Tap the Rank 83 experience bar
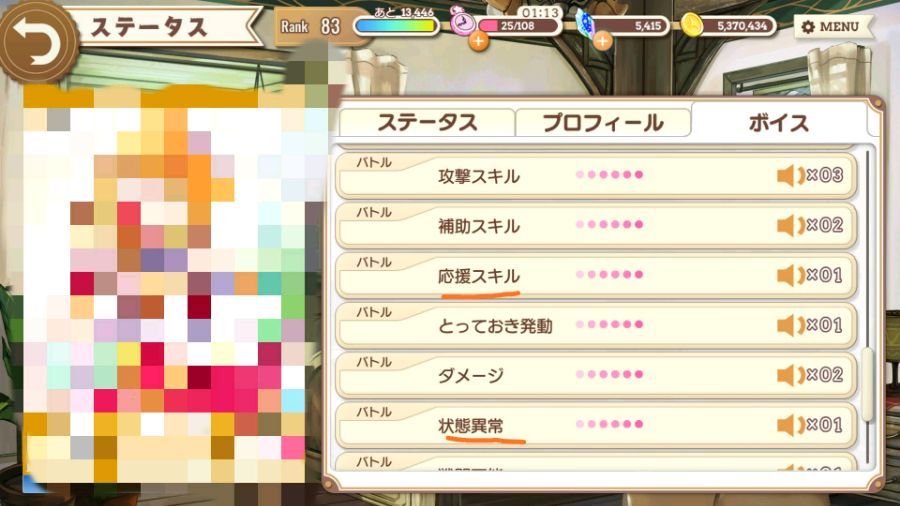 pyautogui.click(x=396, y=26)
